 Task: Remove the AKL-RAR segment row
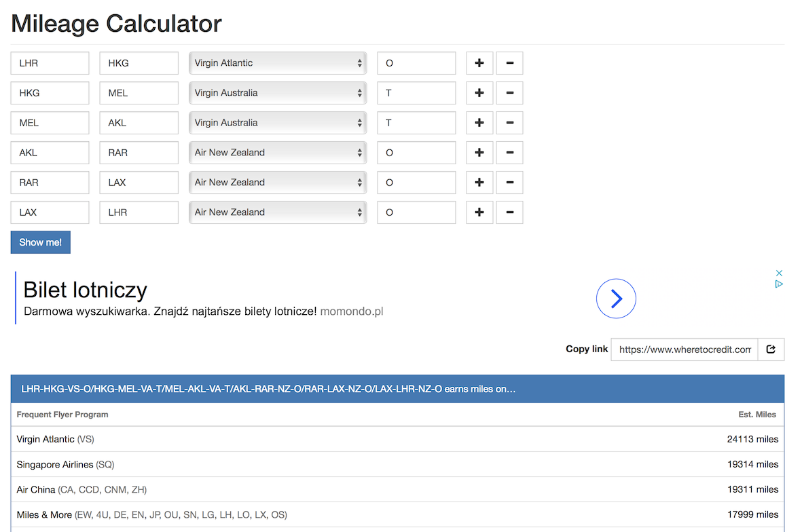click(x=509, y=152)
